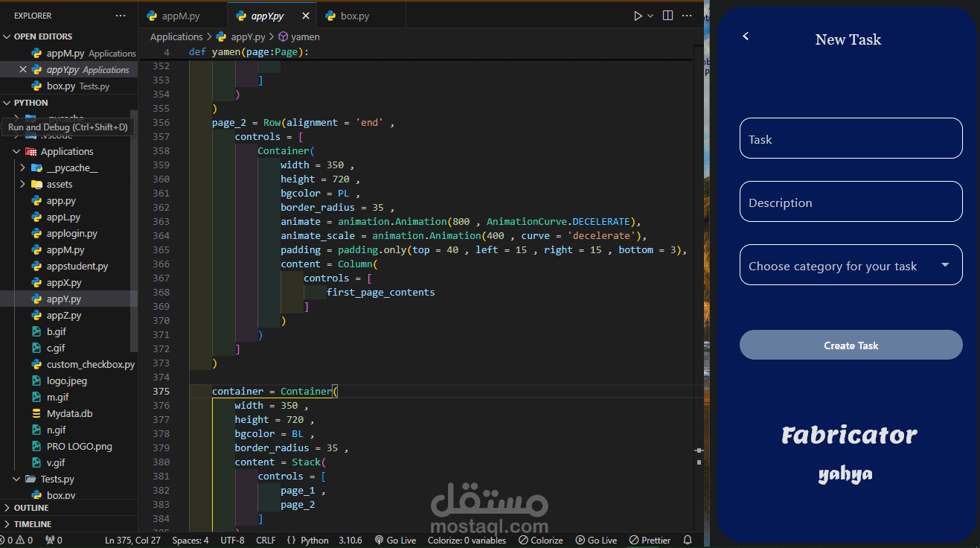This screenshot has width=980, height=548.
Task: Click the Create Task button
Action: [x=851, y=345]
